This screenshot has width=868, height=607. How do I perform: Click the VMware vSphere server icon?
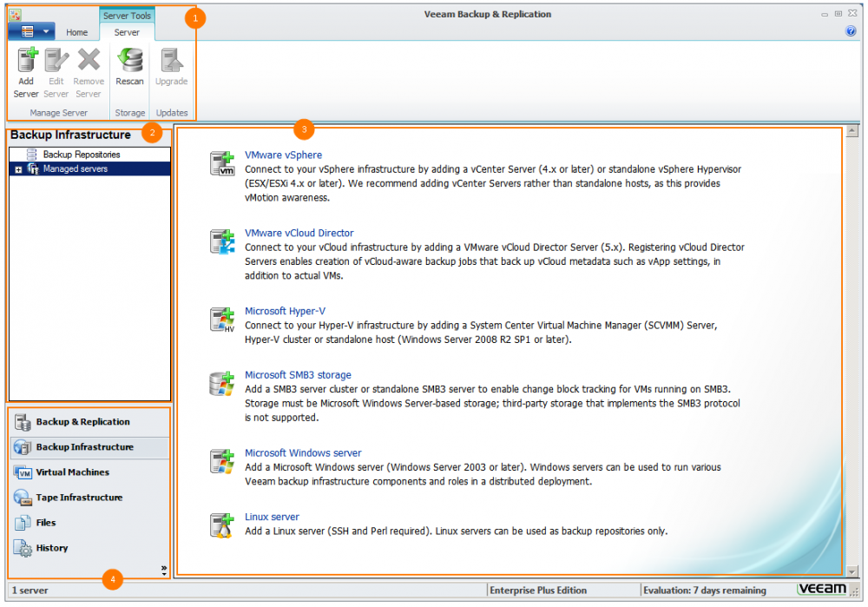222,163
